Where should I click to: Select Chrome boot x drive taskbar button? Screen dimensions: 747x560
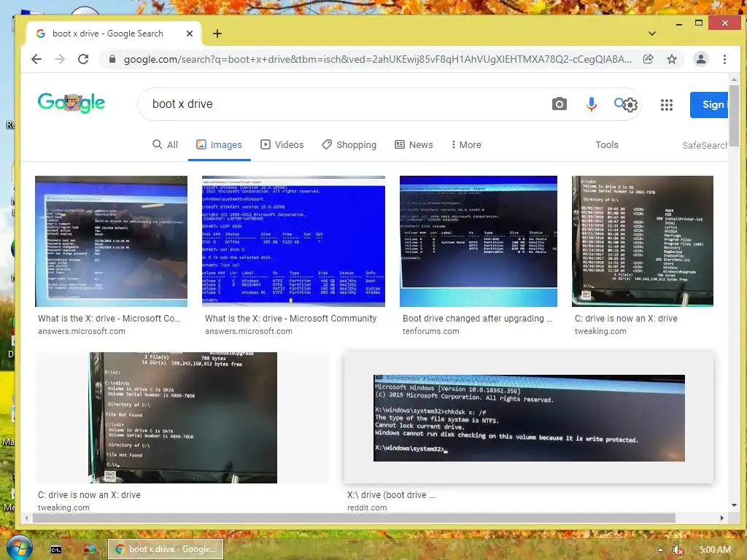coord(166,549)
